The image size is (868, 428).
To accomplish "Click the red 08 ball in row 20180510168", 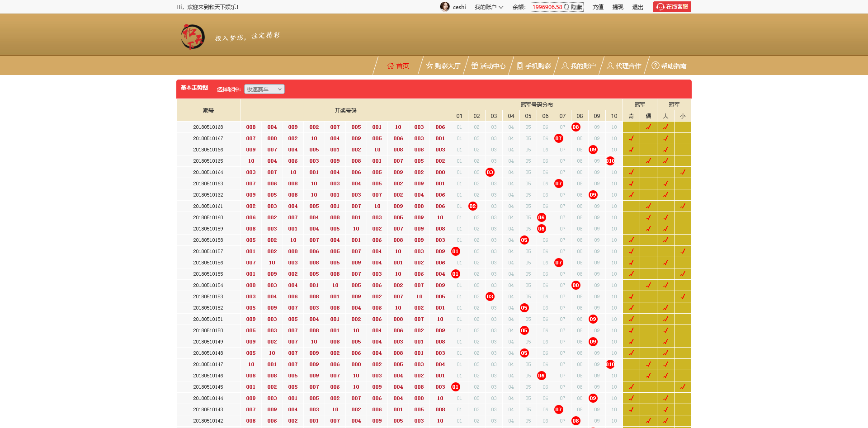I will tap(576, 127).
